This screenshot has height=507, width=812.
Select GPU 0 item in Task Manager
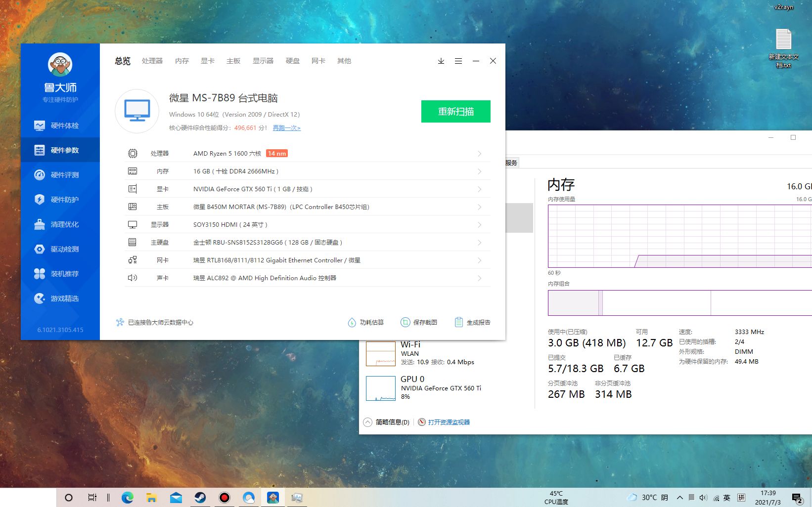click(x=445, y=388)
